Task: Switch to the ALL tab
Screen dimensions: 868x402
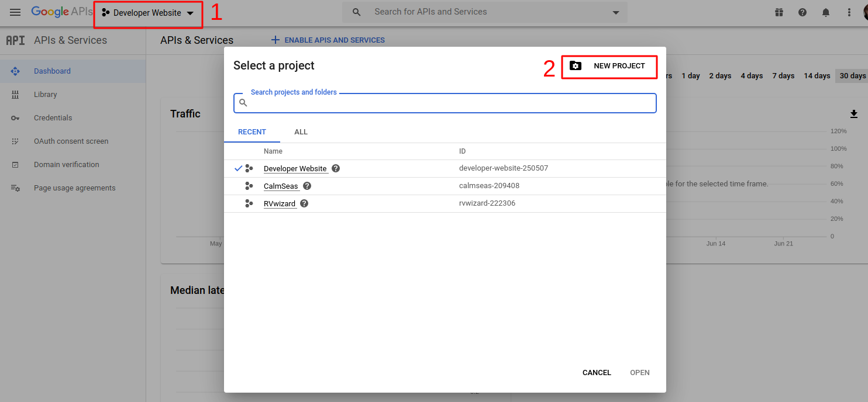Action: (301, 132)
